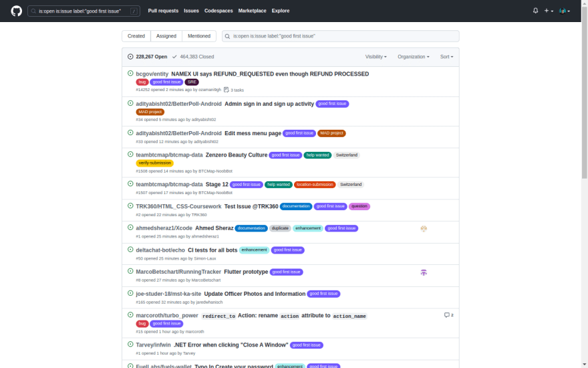Click the open icon beside Tarvey/infwin issue
This screenshot has width=588, height=368.
point(130,344)
